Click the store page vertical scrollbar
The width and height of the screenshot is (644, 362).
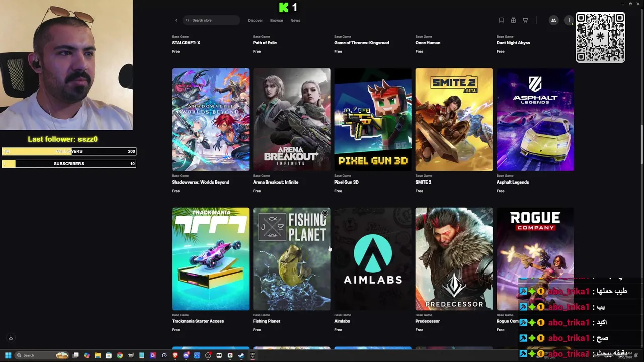[642, 143]
